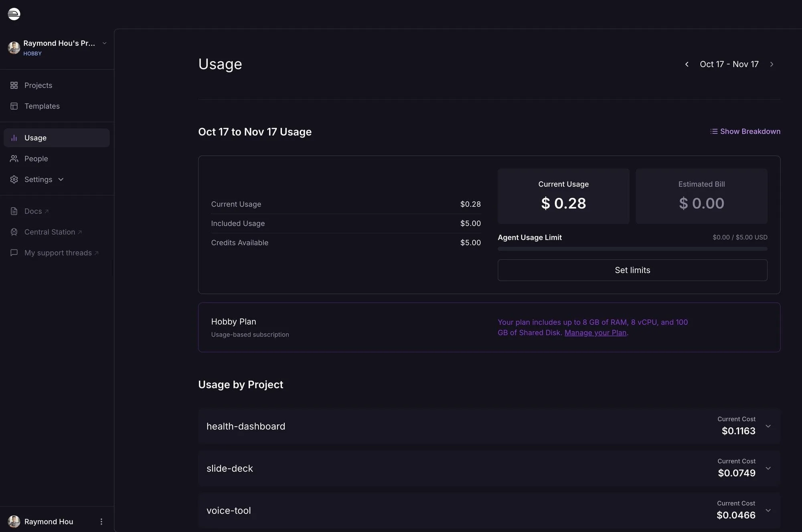The image size is (802, 532).
Task: Open My support threads link
Action: (57, 253)
